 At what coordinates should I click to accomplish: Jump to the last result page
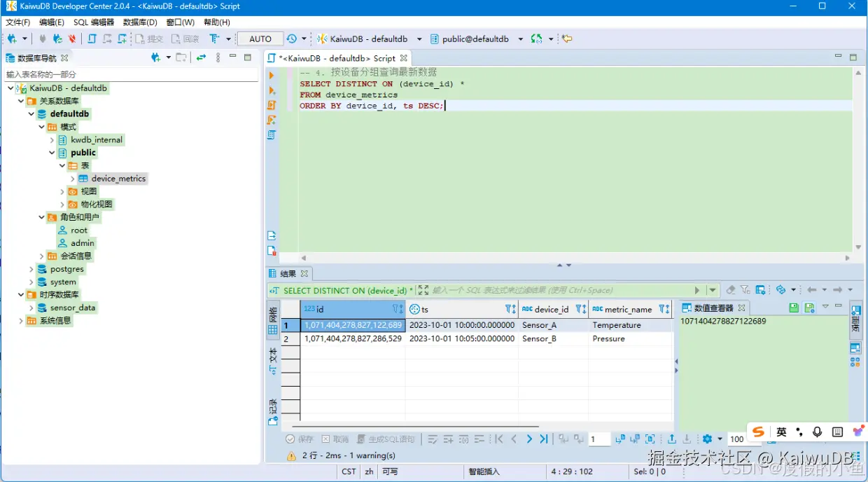click(x=544, y=439)
